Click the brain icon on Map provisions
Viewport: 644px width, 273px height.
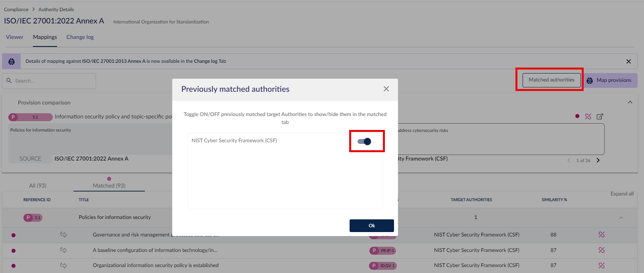pyautogui.click(x=590, y=81)
